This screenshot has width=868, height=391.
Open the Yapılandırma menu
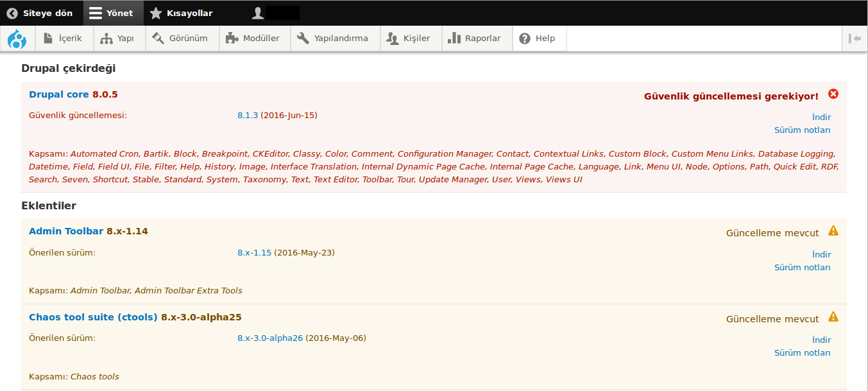(x=335, y=39)
